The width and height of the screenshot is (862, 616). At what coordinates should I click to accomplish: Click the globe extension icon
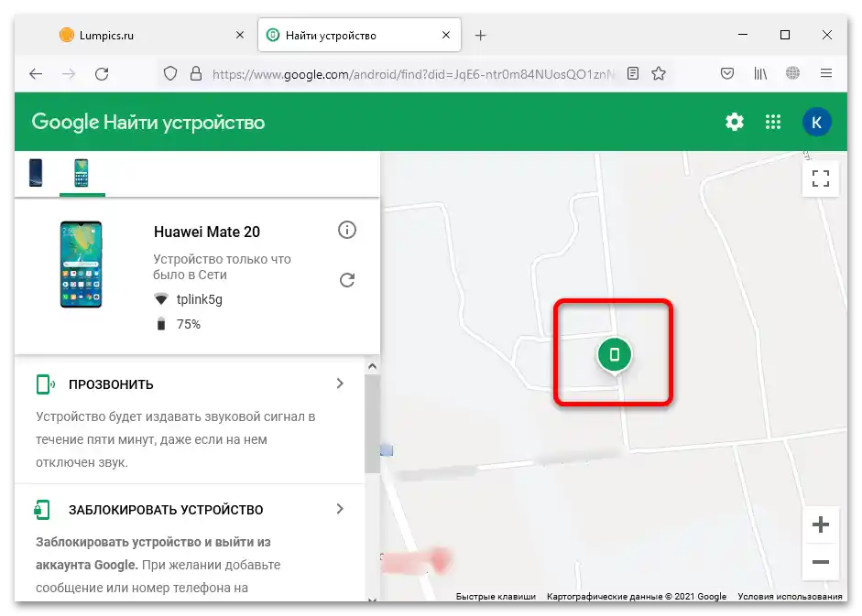792,73
